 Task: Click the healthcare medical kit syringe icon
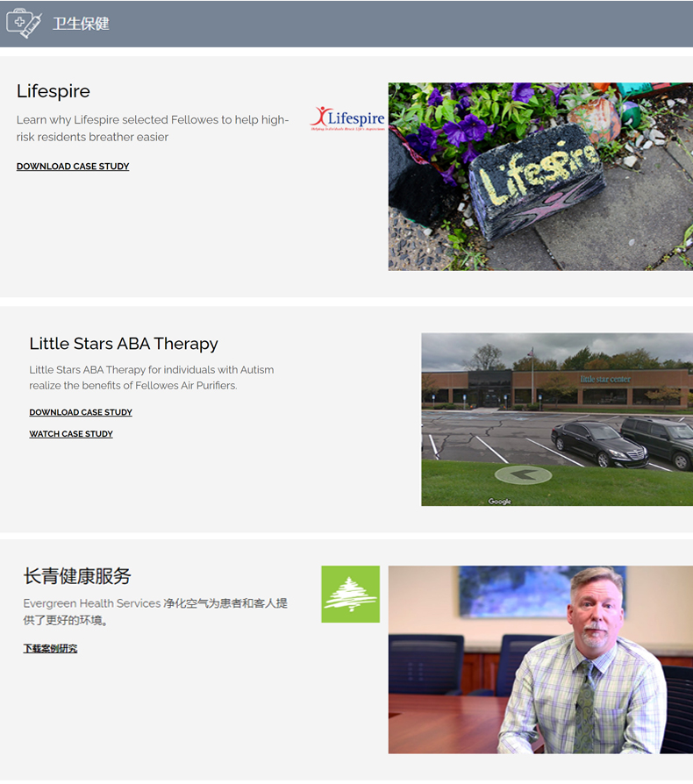[x=24, y=23]
